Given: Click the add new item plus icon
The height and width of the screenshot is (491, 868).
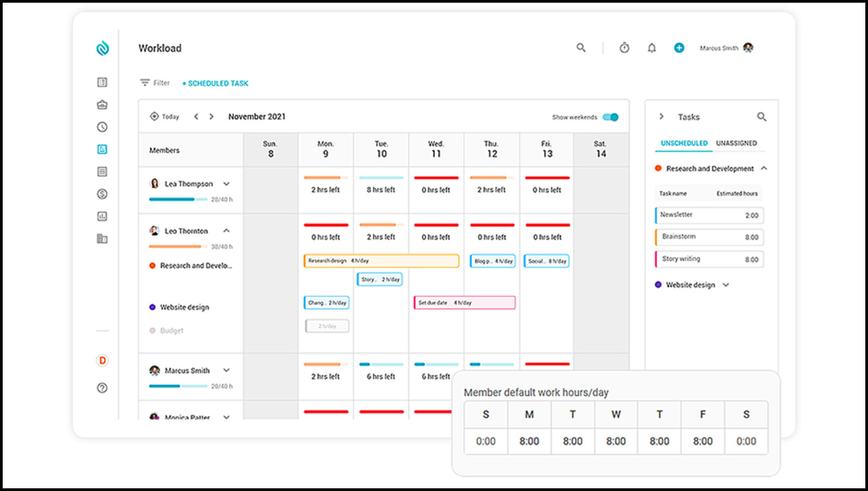Looking at the screenshot, I should click(679, 48).
